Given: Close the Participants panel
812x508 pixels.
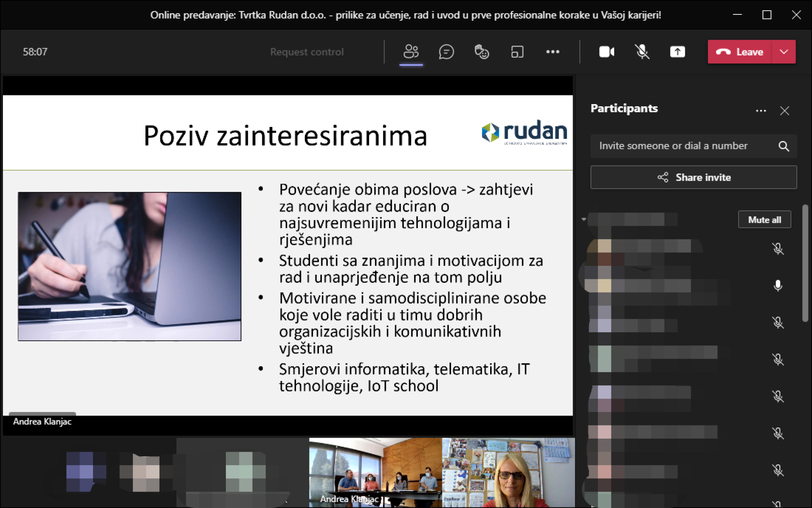Looking at the screenshot, I should 785,110.
